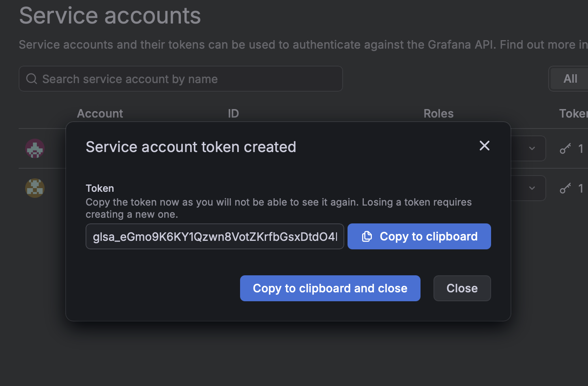Click the Service account token created title
This screenshot has height=386, width=588.
pos(191,147)
